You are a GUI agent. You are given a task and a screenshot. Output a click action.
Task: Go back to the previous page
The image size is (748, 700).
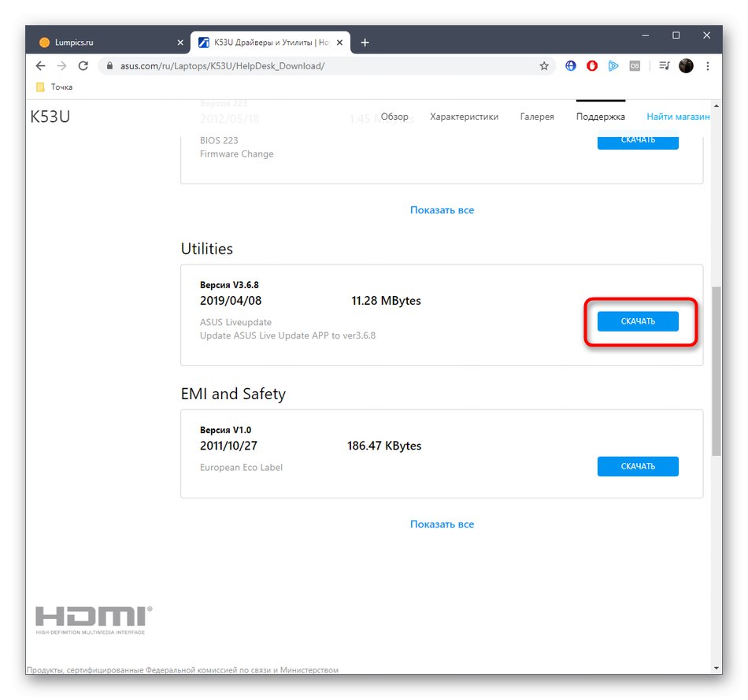pos(40,66)
